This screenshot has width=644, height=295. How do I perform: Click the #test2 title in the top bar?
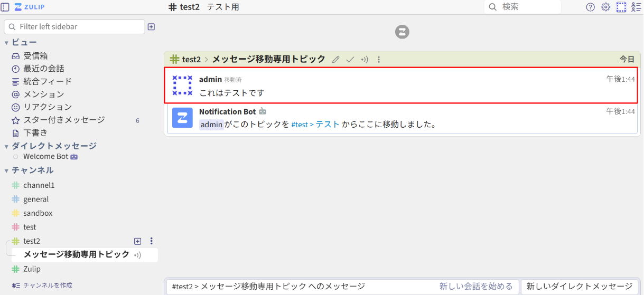(184, 7)
